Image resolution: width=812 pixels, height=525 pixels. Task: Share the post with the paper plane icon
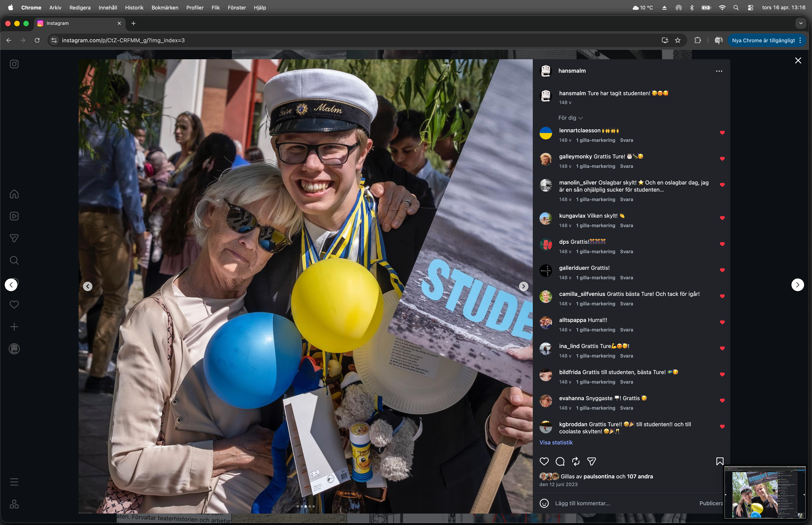click(x=591, y=461)
